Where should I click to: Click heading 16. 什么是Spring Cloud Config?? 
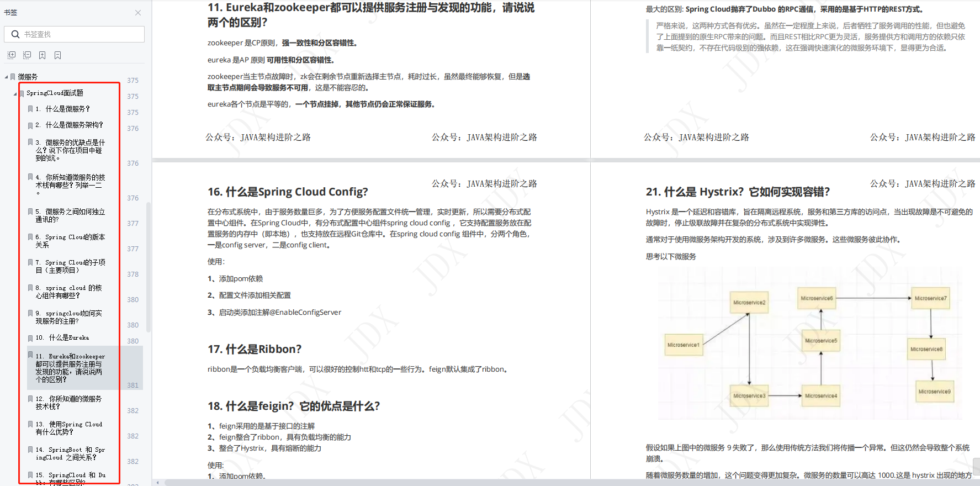point(288,192)
